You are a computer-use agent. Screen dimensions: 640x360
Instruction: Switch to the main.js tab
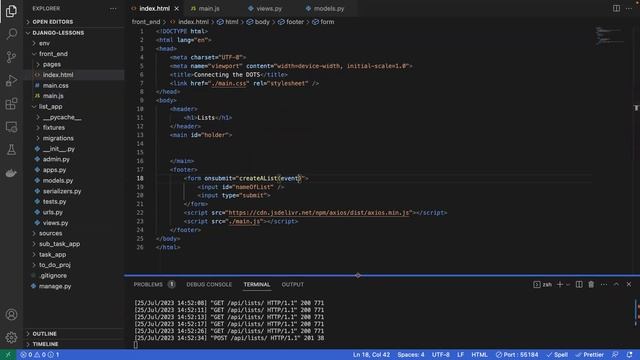[209, 9]
